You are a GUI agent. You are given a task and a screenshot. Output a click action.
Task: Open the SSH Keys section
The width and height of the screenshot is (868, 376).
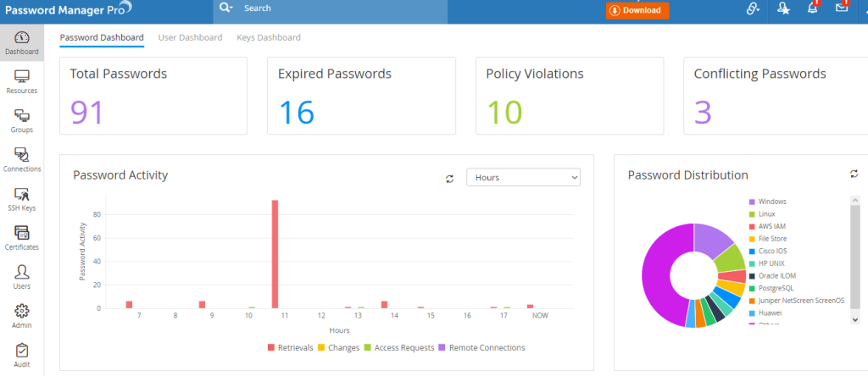click(x=21, y=199)
